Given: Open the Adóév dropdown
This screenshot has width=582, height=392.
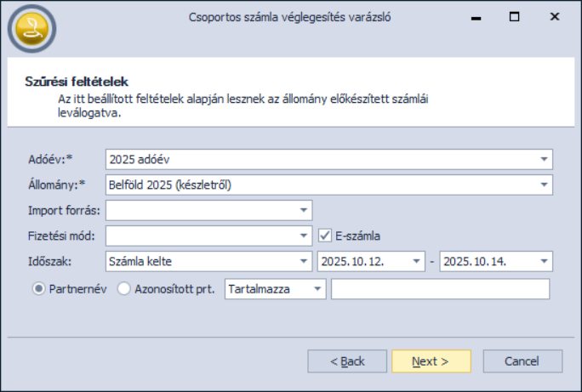Looking at the screenshot, I should [543, 159].
